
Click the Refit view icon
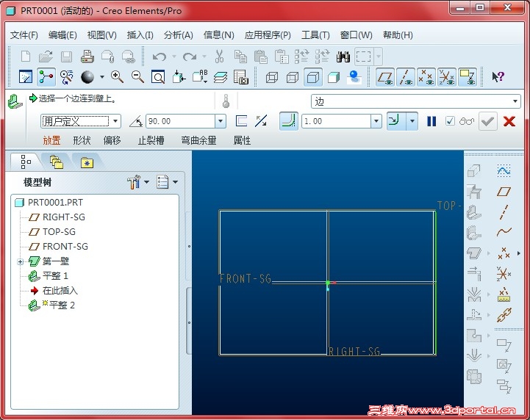(x=158, y=77)
